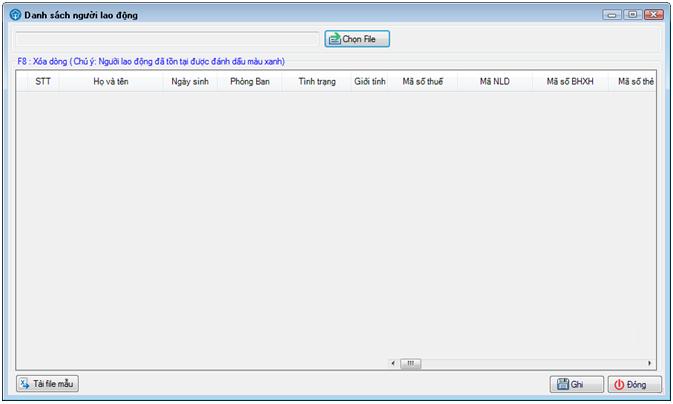Image resolution: width=673 pixels, height=404 pixels.
Task: Close the window with the red X
Action: [654, 15]
